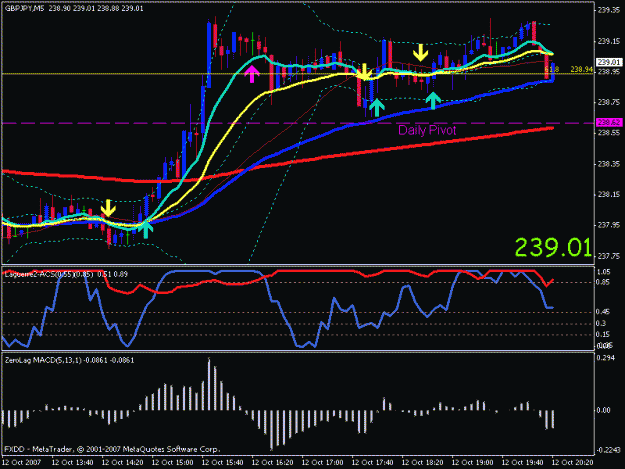Click the 0.00 MACD zero level value
Screen dimensions: 625x469
603,410
